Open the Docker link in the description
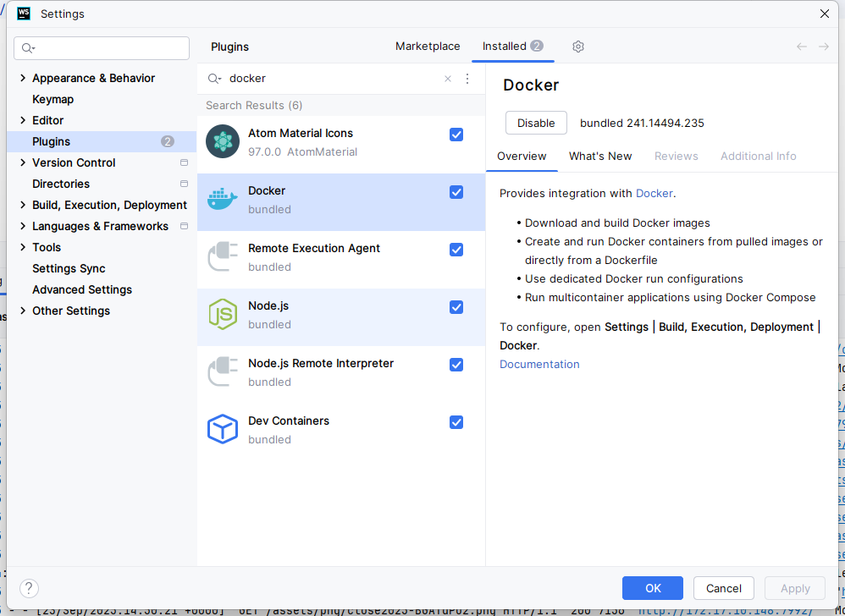Viewport: 845px width, 616px height. click(x=654, y=193)
